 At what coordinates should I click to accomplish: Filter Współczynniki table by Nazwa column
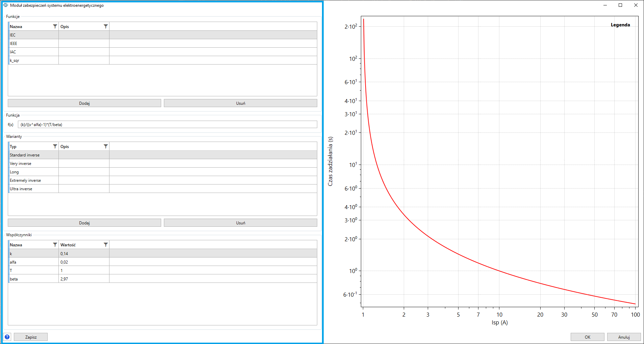[x=55, y=245]
